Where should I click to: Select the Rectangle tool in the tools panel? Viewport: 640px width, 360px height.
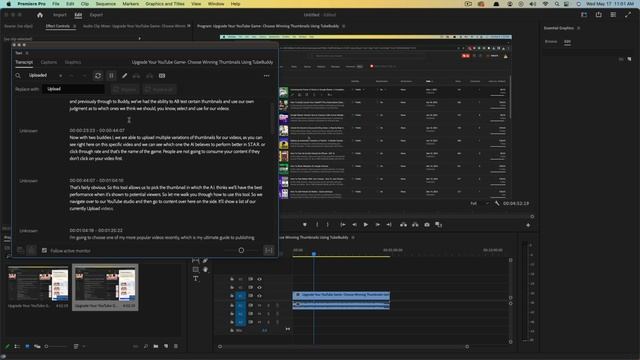point(196,269)
